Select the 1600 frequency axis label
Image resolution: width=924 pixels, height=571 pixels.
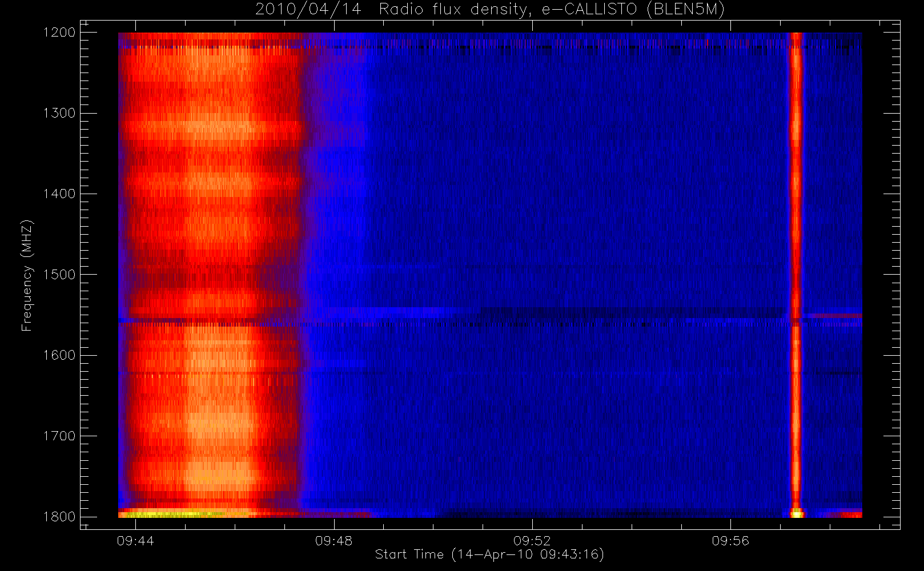click(59, 355)
